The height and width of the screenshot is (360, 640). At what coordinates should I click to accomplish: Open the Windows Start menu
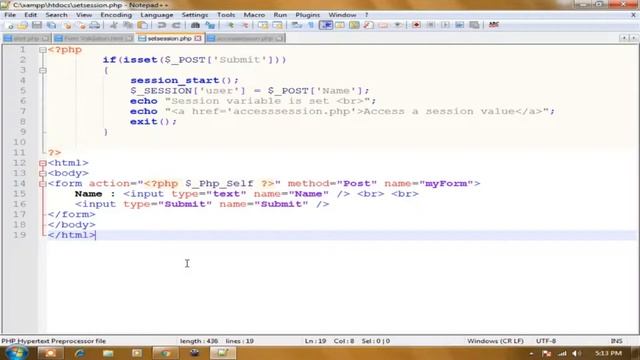[x=16, y=353]
